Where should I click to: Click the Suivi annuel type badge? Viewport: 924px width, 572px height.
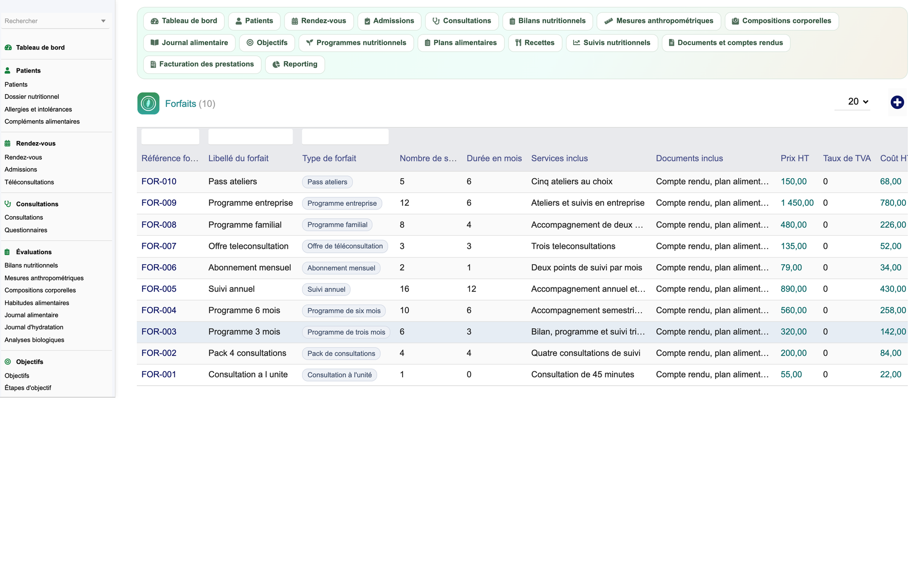point(326,289)
